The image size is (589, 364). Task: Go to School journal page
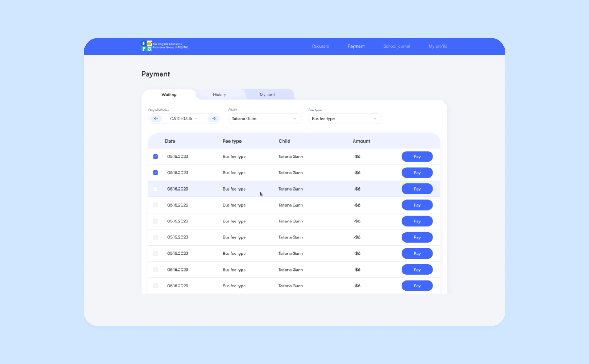point(397,46)
